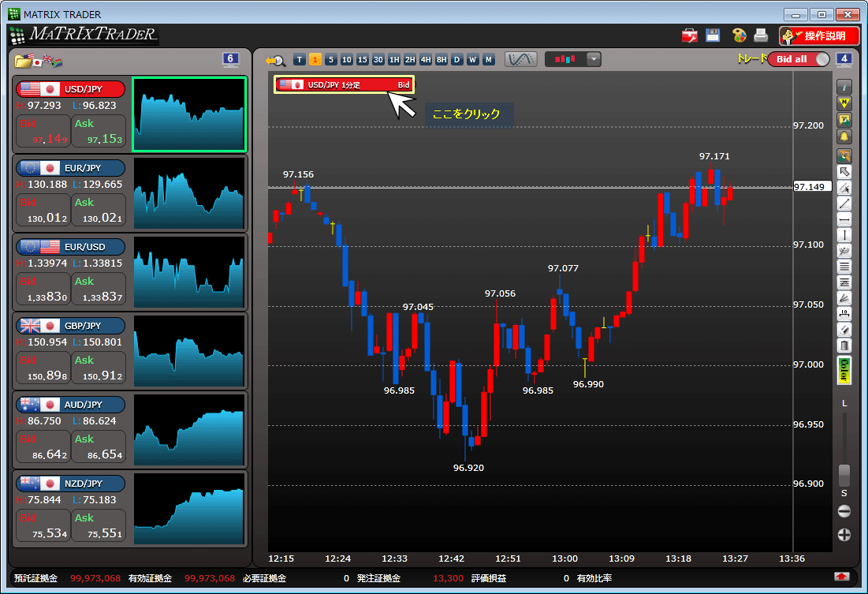Image resolution: width=868 pixels, height=594 pixels.
Task: Click the USD/JPY Bid 97.149 price
Action: coord(43,131)
